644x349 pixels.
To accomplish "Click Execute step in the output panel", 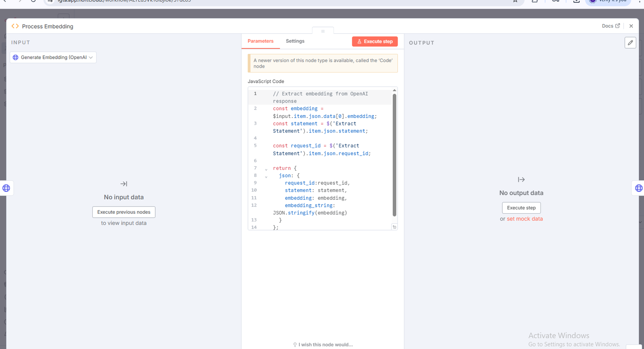I will click(x=521, y=208).
